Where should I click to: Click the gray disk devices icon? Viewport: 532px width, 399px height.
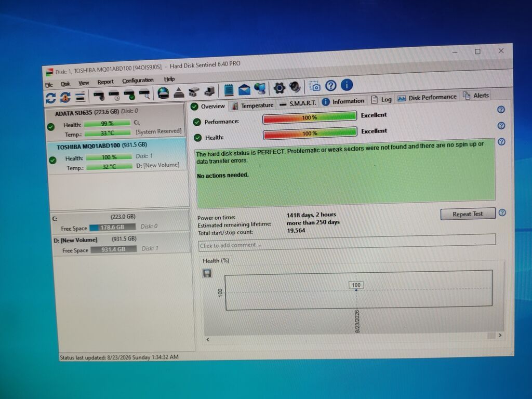click(194, 92)
